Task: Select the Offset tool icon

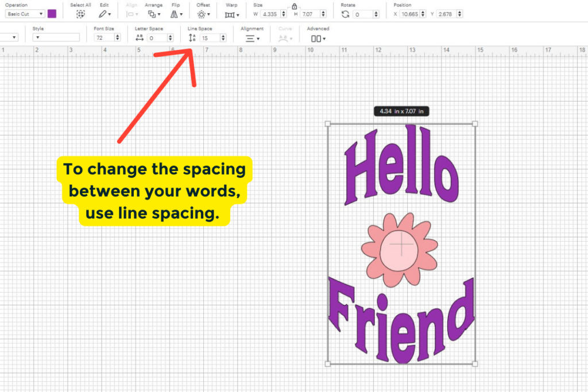Action: click(201, 14)
